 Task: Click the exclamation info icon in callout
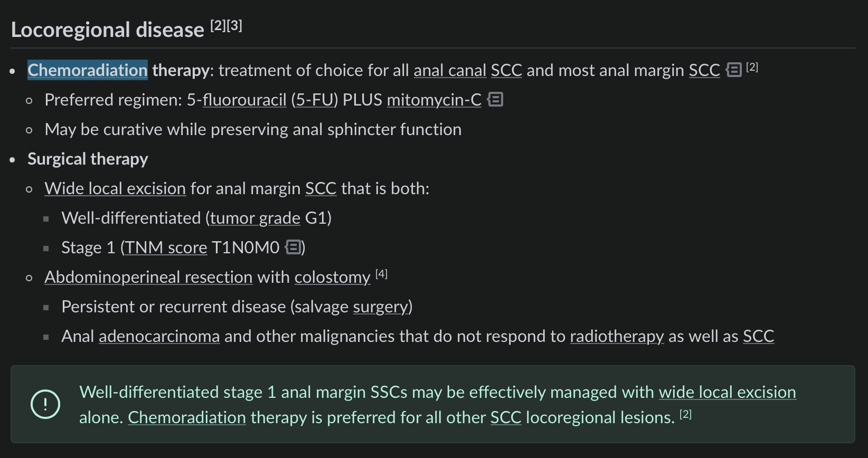[x=45, y=404]
